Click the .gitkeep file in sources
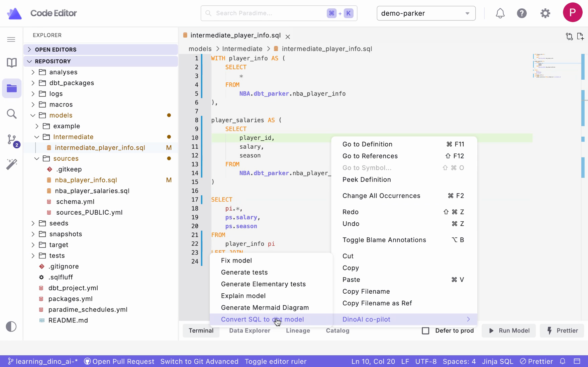This screenshot has width=588, height=367. 69,169
